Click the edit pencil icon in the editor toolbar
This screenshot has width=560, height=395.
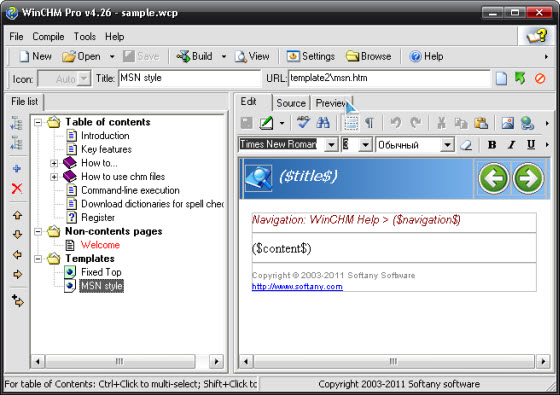pyautogui.click(x=266, y=123)
